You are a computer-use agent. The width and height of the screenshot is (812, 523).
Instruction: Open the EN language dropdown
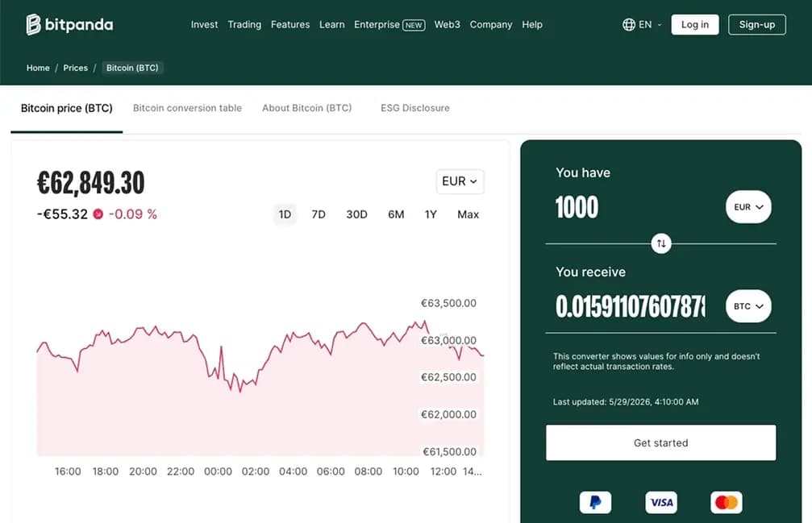(x=649, y=24)
